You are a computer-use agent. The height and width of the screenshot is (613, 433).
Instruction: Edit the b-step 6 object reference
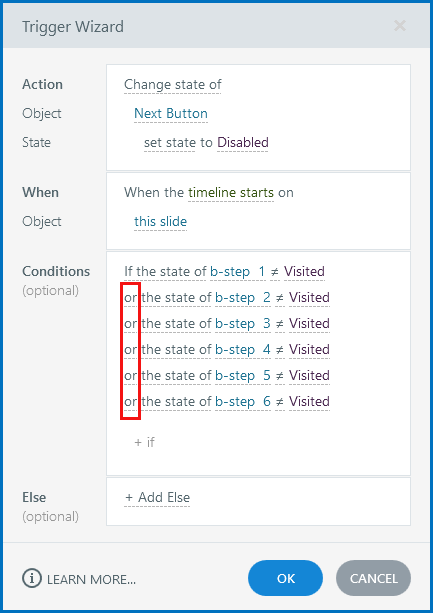(243, 401)
